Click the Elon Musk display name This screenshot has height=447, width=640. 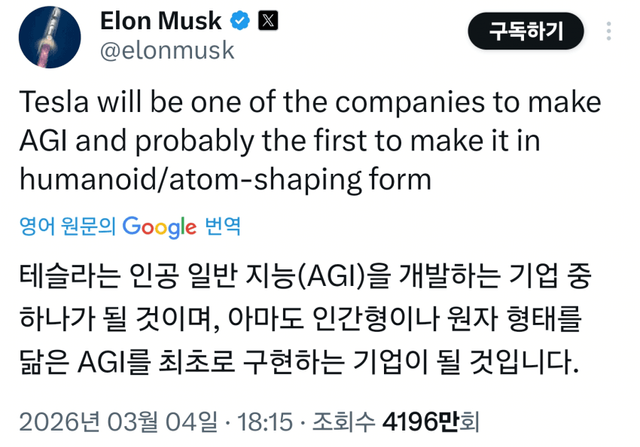click(x=164, y=21)
